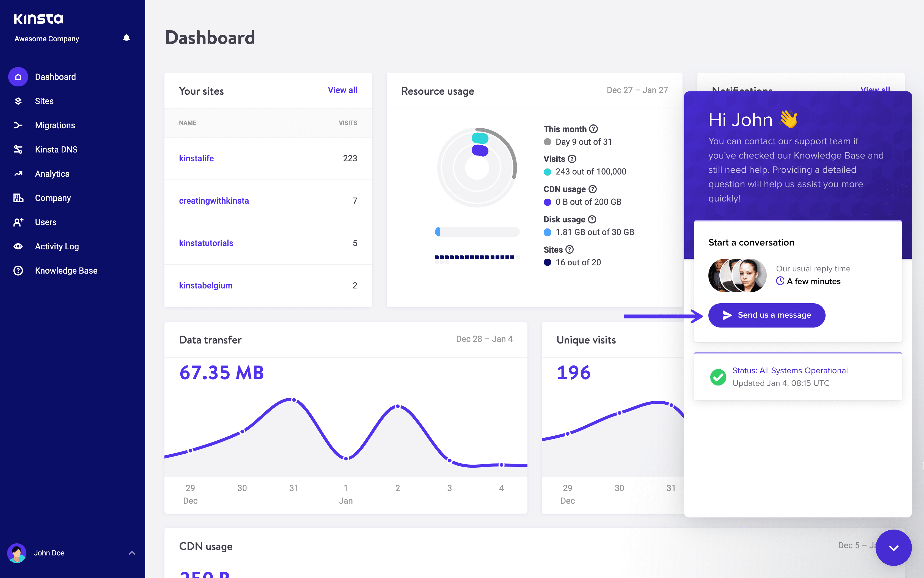Click the Analytics trend icon
The width and height of the screenshot is (924, 578).
(18, 174)
